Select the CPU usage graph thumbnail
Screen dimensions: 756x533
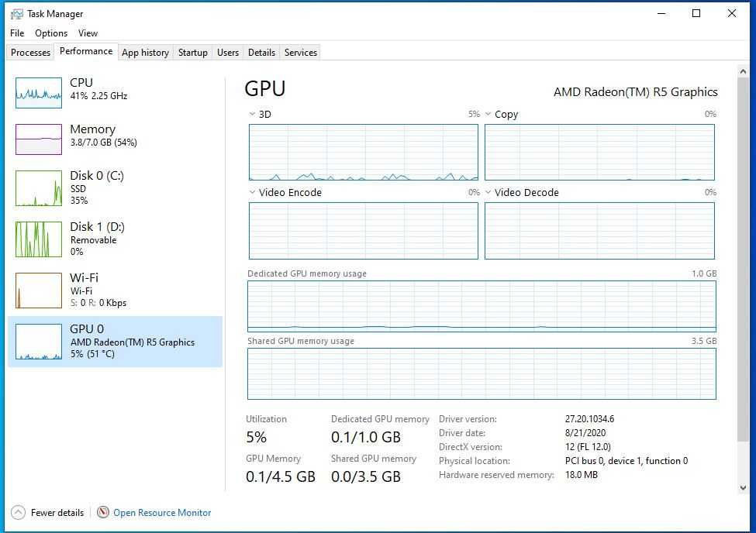click(x=39, y=93)
